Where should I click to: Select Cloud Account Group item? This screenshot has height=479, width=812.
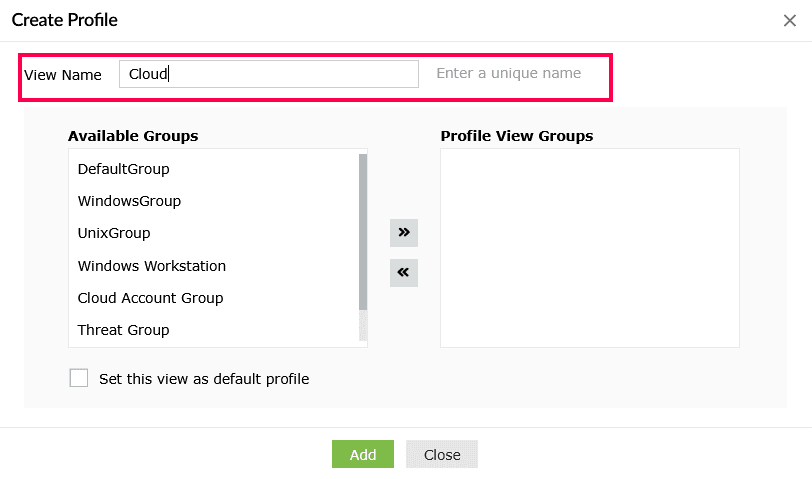(x=150, y=298)
